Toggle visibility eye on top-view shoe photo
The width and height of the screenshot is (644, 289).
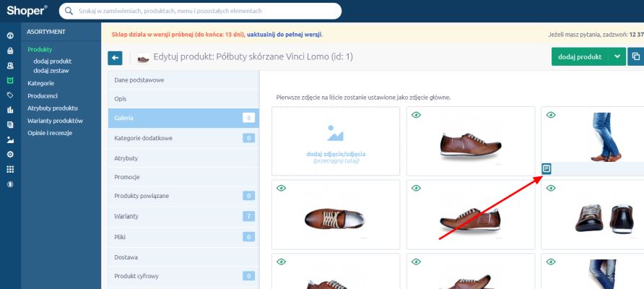pyautogui.click(x=281, y=189)
